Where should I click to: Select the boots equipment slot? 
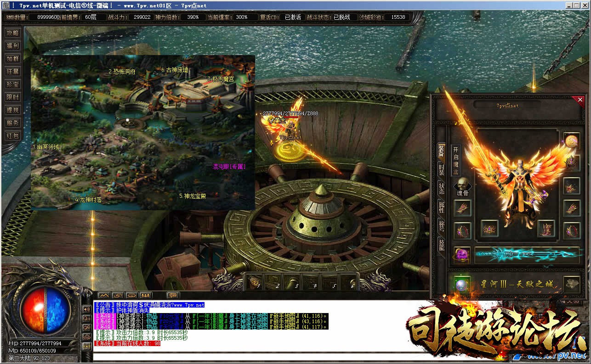[546, 228]
